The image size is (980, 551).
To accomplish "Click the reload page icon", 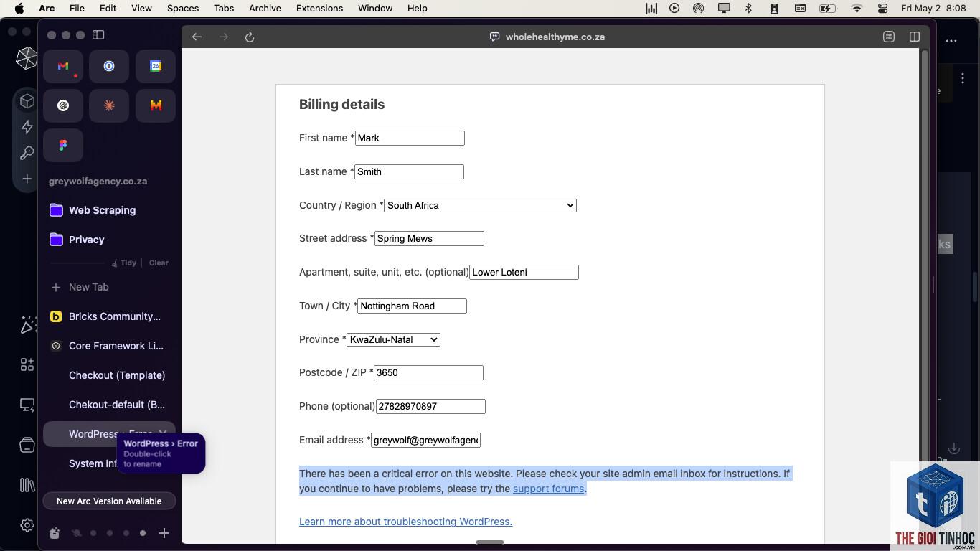I will [x=250, y=37].
